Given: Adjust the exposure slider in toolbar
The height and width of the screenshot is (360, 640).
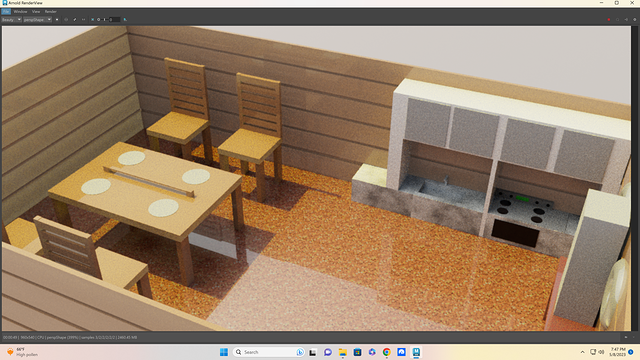Looking at the screenshot, I should click(105, 19).
